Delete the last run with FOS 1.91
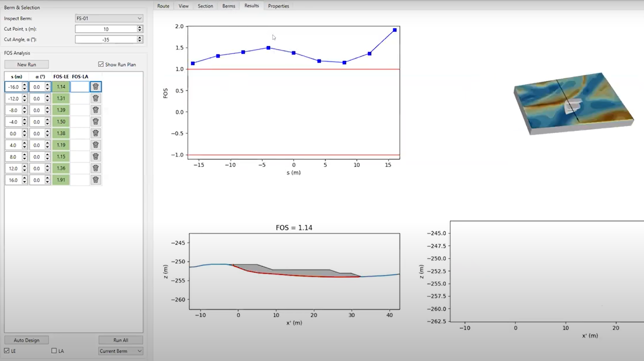This screenshot has width=644, height=361. [96, 180]
